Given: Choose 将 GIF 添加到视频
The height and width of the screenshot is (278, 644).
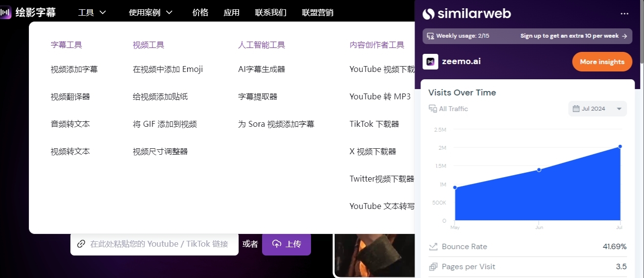Looking at the screenshot, I should click(165, 124).
